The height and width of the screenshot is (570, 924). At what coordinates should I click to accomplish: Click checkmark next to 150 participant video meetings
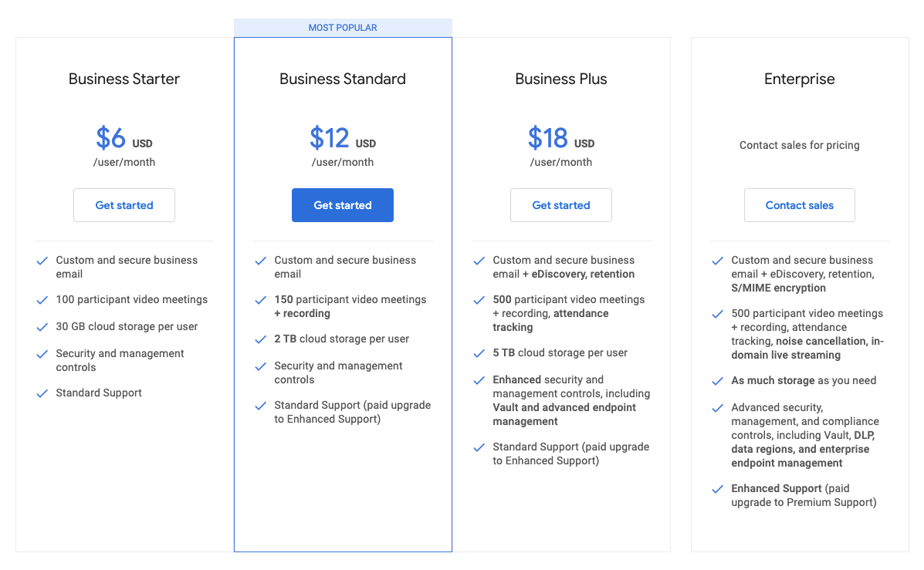262,300
